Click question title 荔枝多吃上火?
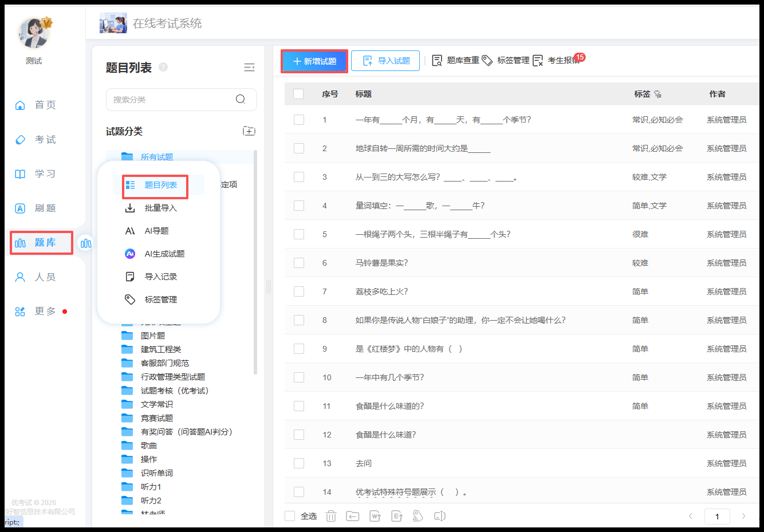Image resolution: width=764 pixels, height=532 pixels. (x=381, y=291)
